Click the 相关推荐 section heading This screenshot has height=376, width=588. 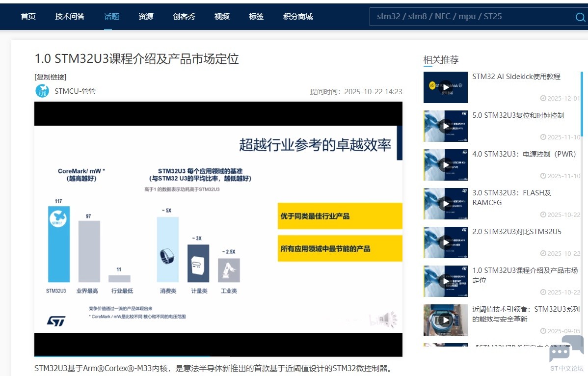(441, 59)
